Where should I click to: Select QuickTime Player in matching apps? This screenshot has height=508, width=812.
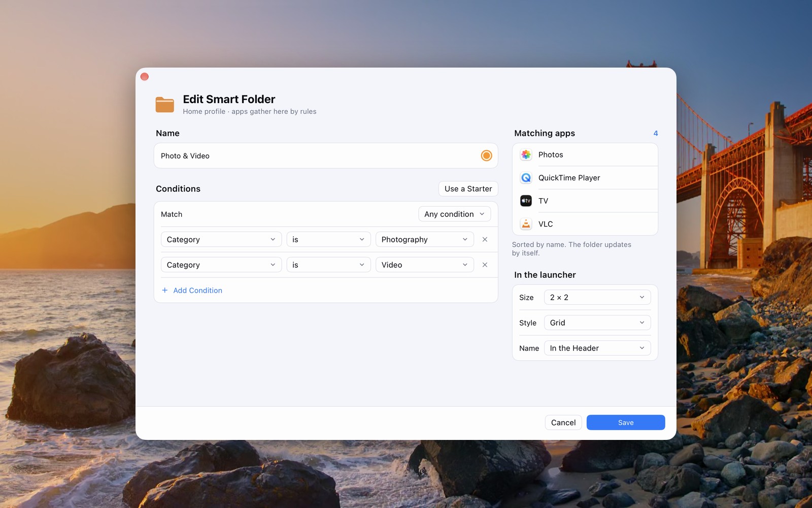(x=585, y=178)
